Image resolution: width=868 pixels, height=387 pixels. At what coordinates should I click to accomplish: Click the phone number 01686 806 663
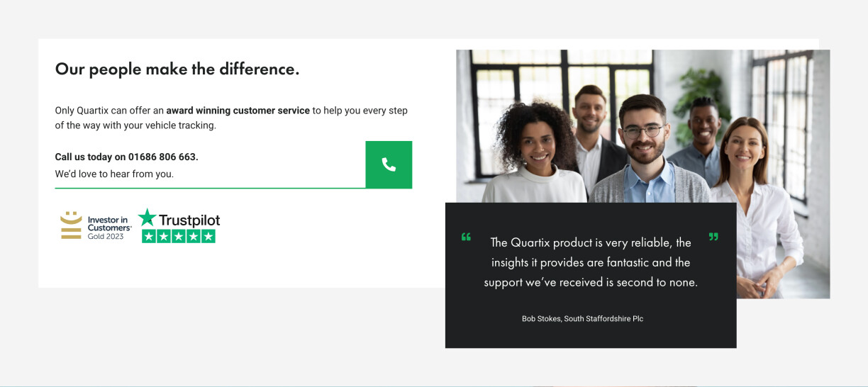click(162, 157)
